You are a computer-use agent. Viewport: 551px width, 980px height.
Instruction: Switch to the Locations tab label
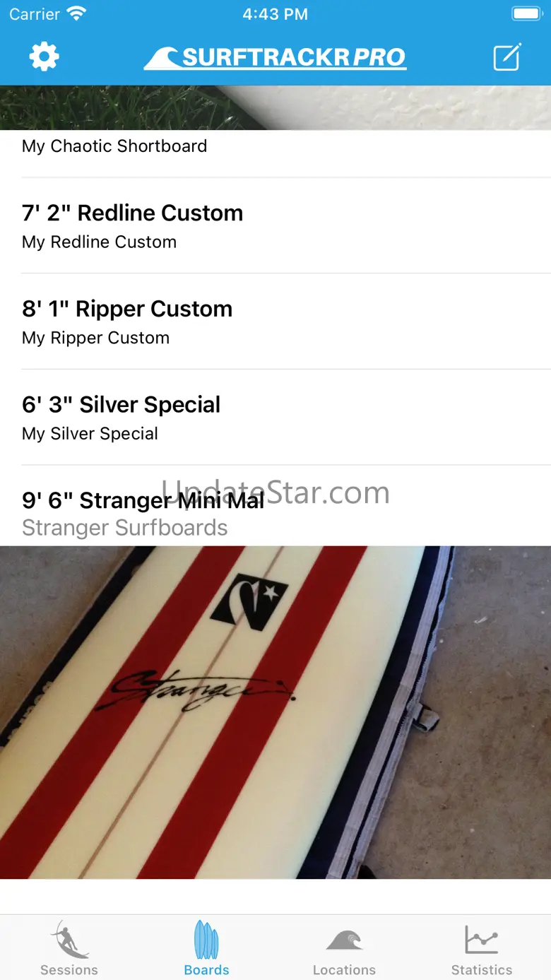coord(344,970)
